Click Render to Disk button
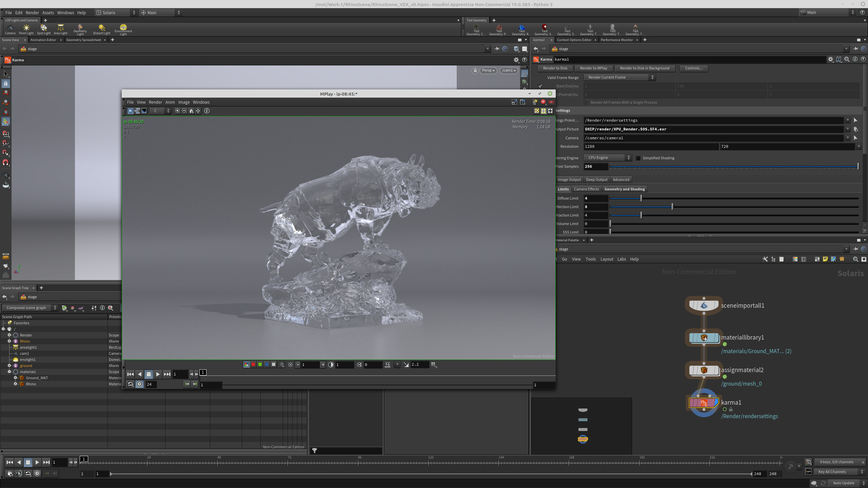 tap(555, 68)
